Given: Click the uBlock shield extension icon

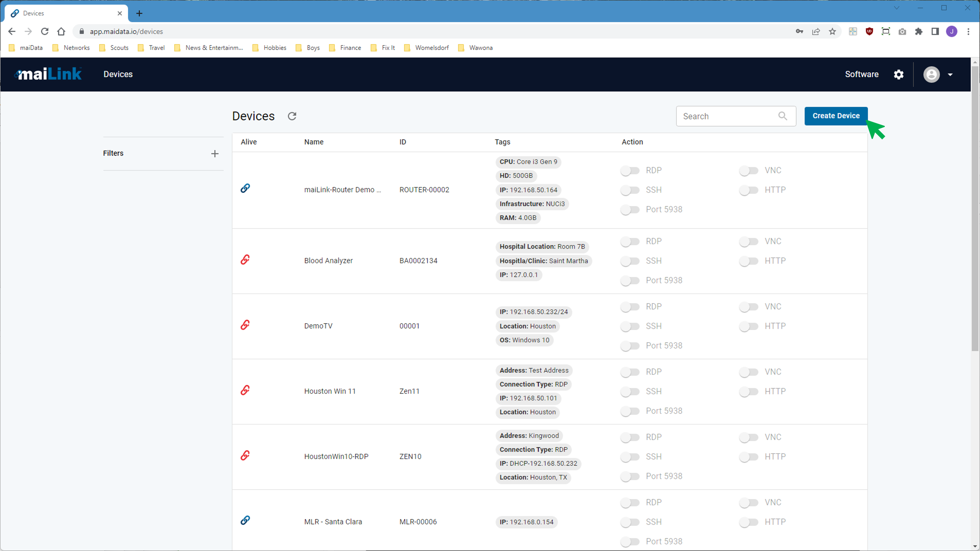Looking at the screenshot, I should 869,32.
